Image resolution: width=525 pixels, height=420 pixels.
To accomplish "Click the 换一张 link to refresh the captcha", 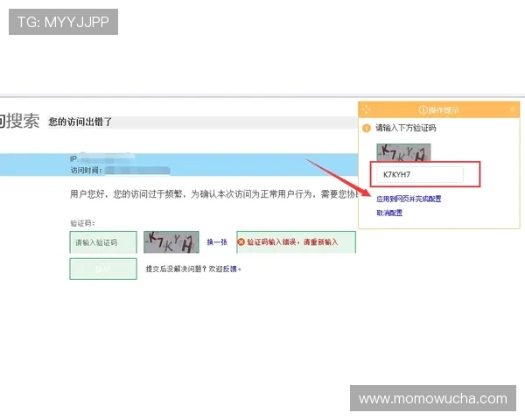I will click(217, 241).
